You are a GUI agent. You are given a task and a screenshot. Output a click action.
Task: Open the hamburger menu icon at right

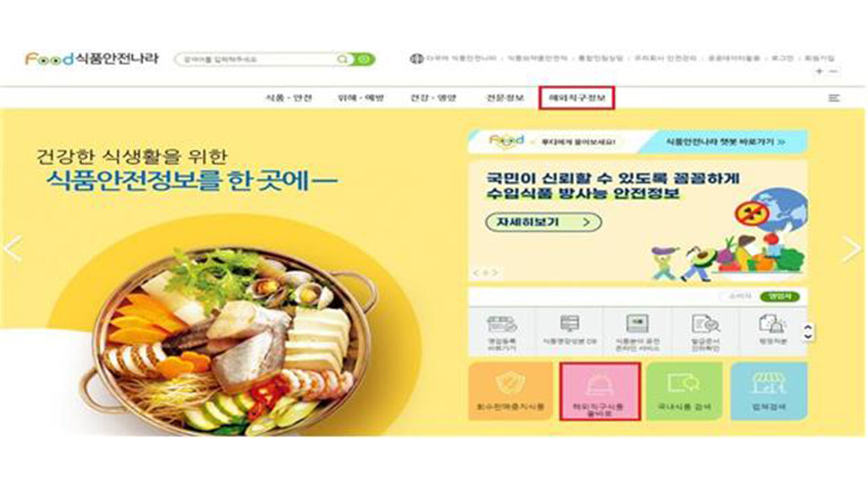pyautogui.click(x=833, y=98)
